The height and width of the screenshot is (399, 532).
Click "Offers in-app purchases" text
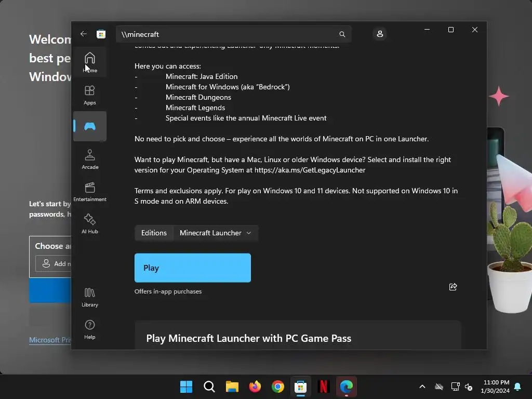coord(168,291)
